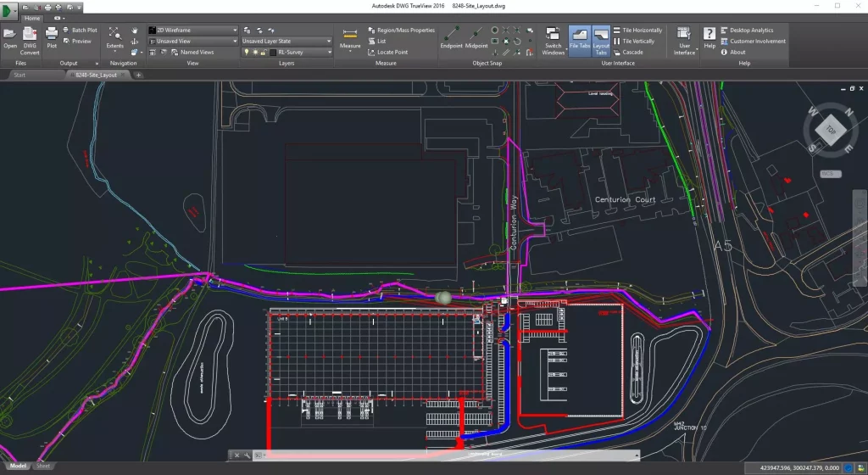Click the application menu logo button
This screenshot has height=475, width=868.
pyautogui.click(x=8, y=10)
